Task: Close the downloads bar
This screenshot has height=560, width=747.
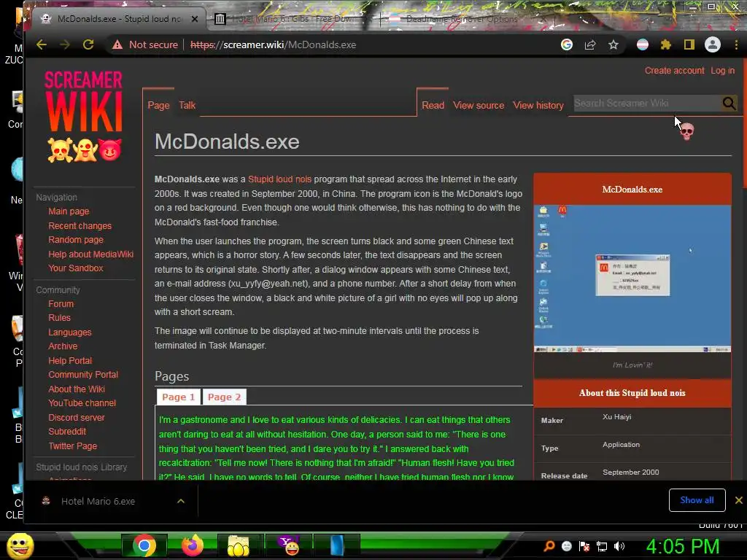Action: click(x=738, y=500)
